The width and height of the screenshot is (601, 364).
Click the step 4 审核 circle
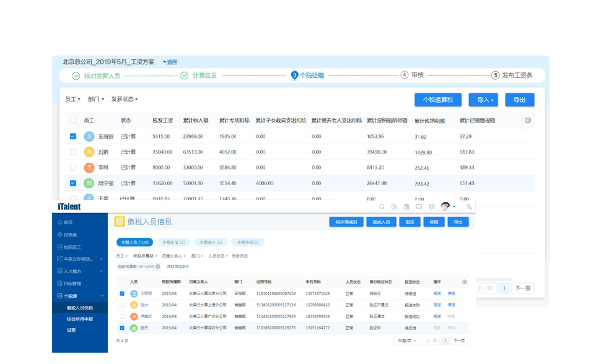pyautogui.click(x=405, y=75)
